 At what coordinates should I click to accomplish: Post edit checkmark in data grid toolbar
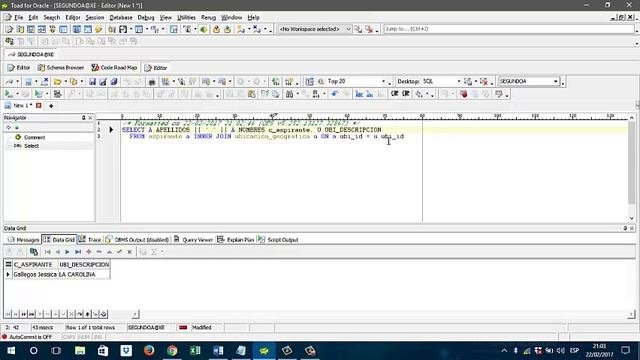pos(119,252)
